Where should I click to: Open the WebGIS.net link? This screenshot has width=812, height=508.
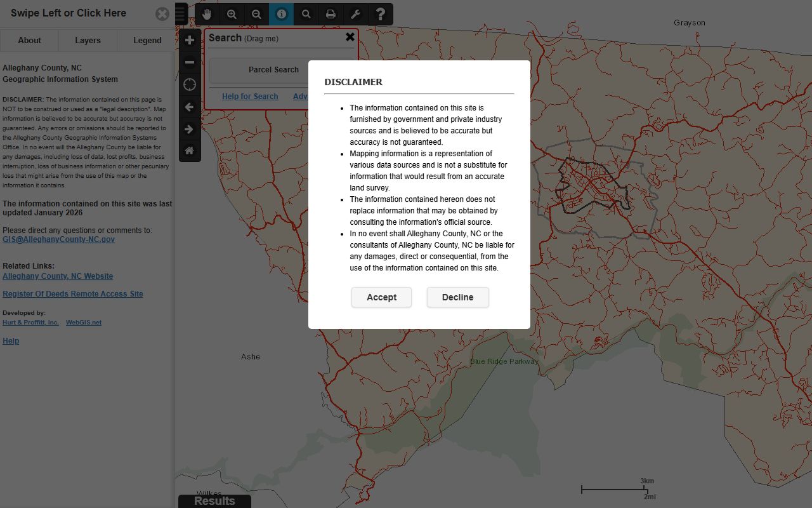(84, 323)
